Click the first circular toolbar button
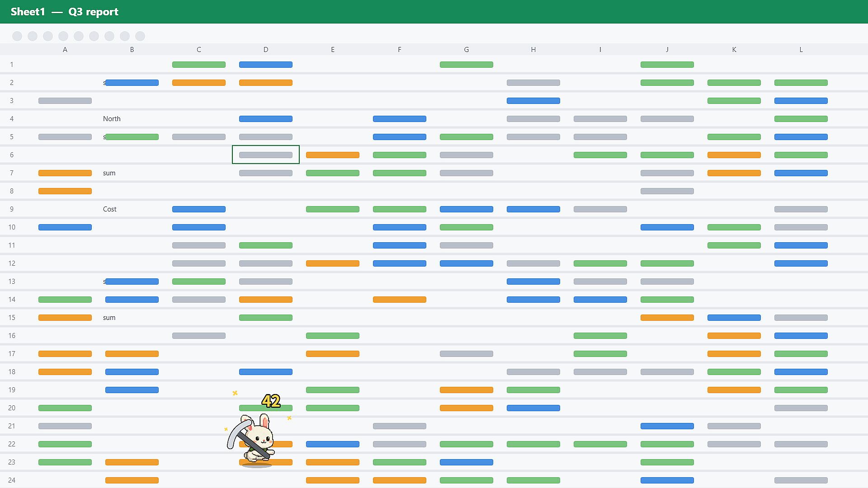The image size is (868, 488). (x=17, y=36)
